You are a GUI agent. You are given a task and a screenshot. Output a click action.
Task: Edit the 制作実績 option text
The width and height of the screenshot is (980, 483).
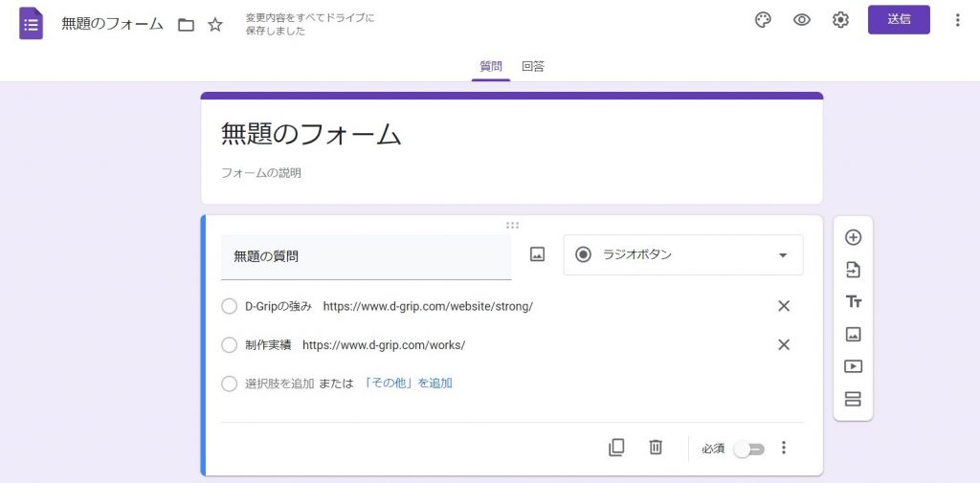355,345
